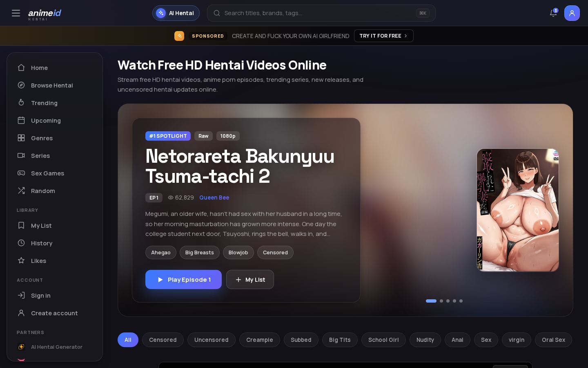This screenshot has width=588, height=368.
Task: Focus the search titles input field
Action: 321,13
